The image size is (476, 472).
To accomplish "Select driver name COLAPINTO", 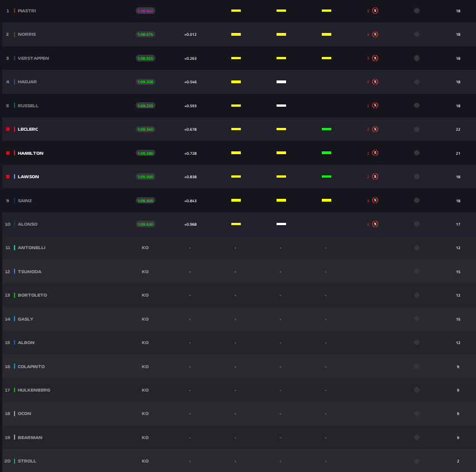I will click(31, 366).
